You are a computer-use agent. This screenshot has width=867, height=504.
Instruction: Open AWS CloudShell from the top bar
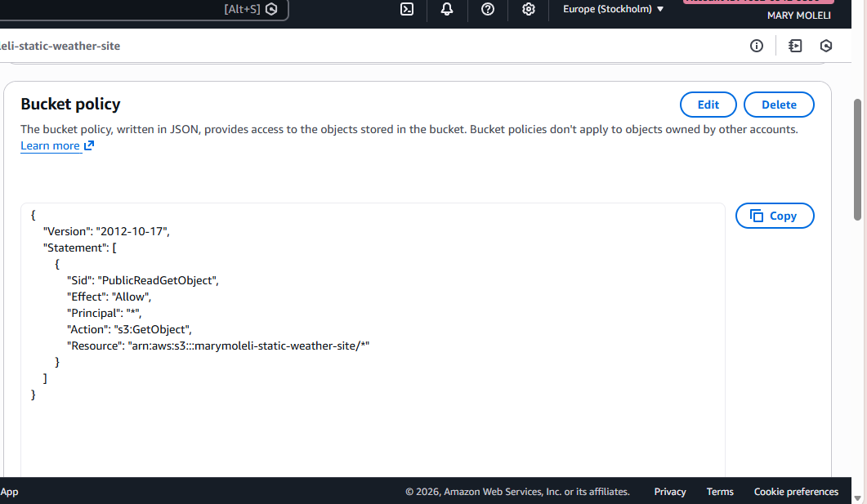(x=407, y=9)
